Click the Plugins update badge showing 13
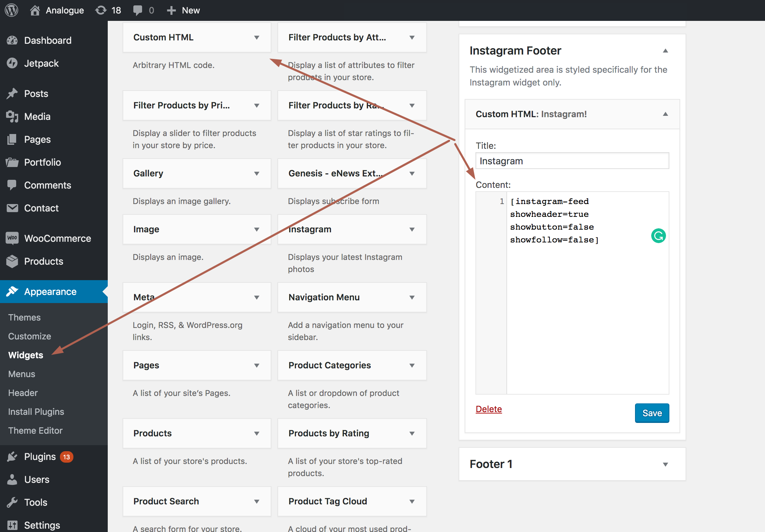The height and width of the screenshot is (532, 765). [x=67, y=457]
